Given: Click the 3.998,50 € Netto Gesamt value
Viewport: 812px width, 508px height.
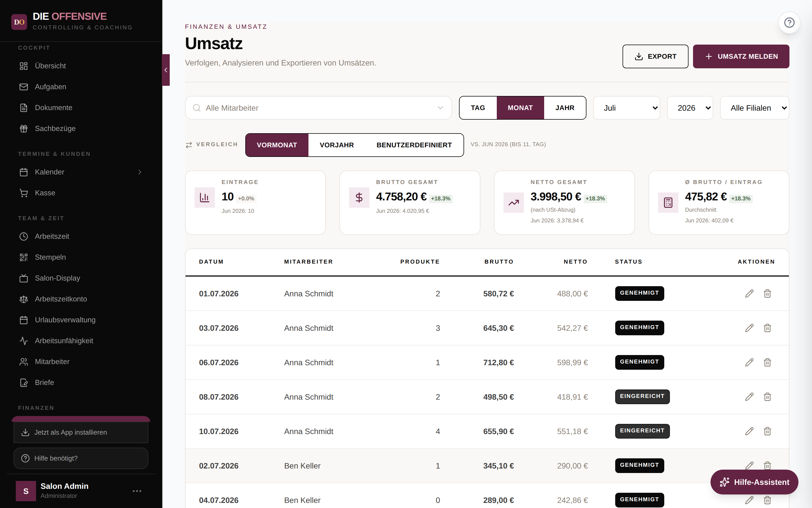Looking at the screenshot, I should pos(556,196).
